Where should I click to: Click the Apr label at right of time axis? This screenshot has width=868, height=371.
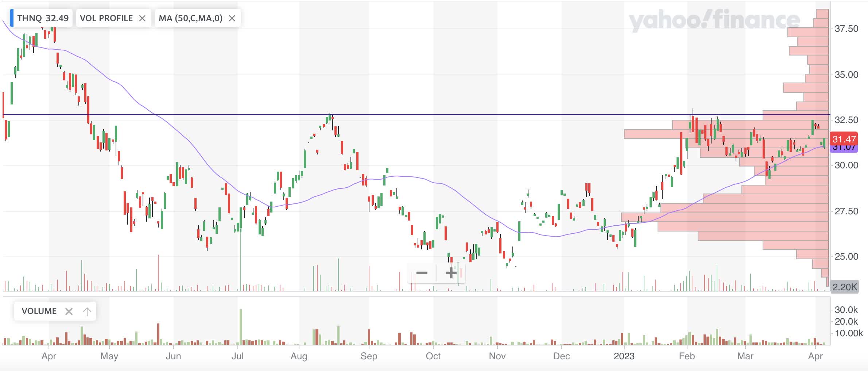(815, 356)
